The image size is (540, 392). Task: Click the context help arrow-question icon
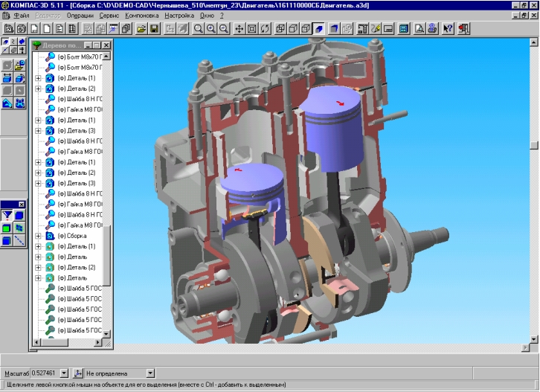448,28
